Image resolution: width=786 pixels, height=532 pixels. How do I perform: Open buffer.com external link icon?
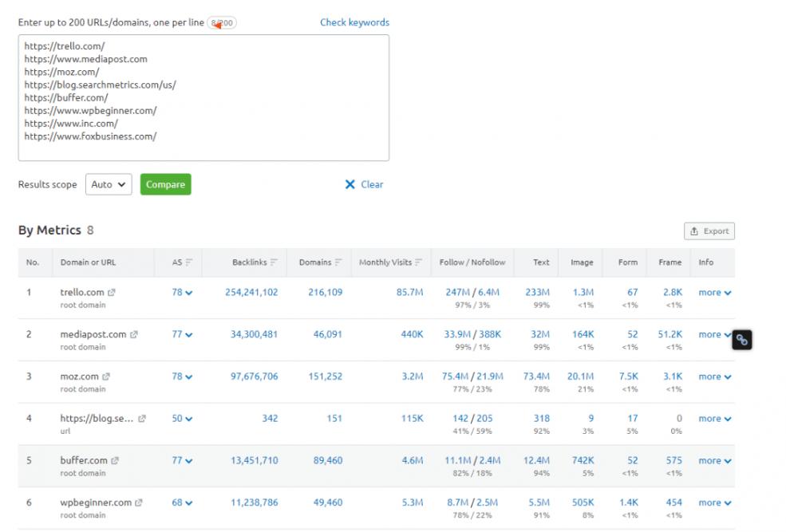tap(115, 461)
